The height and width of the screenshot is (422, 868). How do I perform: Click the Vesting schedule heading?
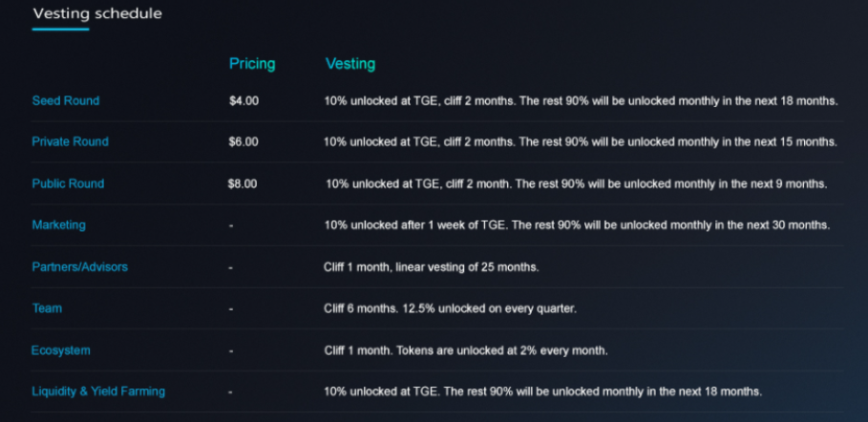pos(97,14)
